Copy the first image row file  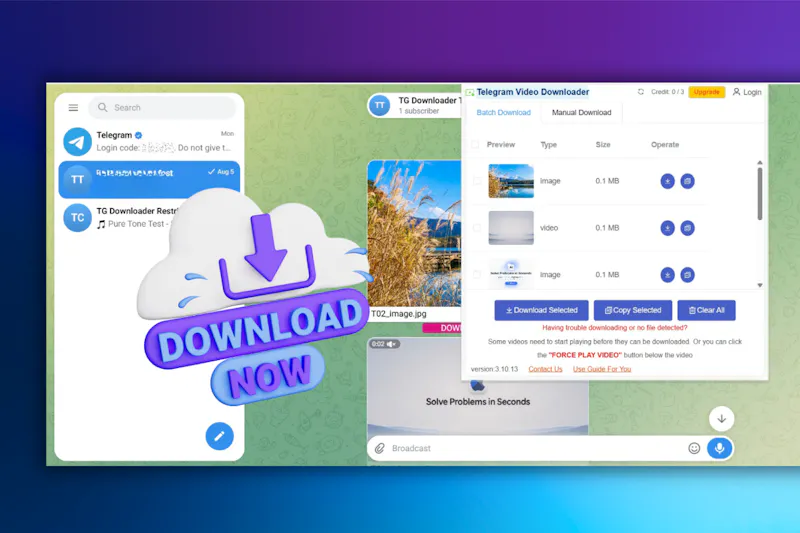(x=687, y=181)
